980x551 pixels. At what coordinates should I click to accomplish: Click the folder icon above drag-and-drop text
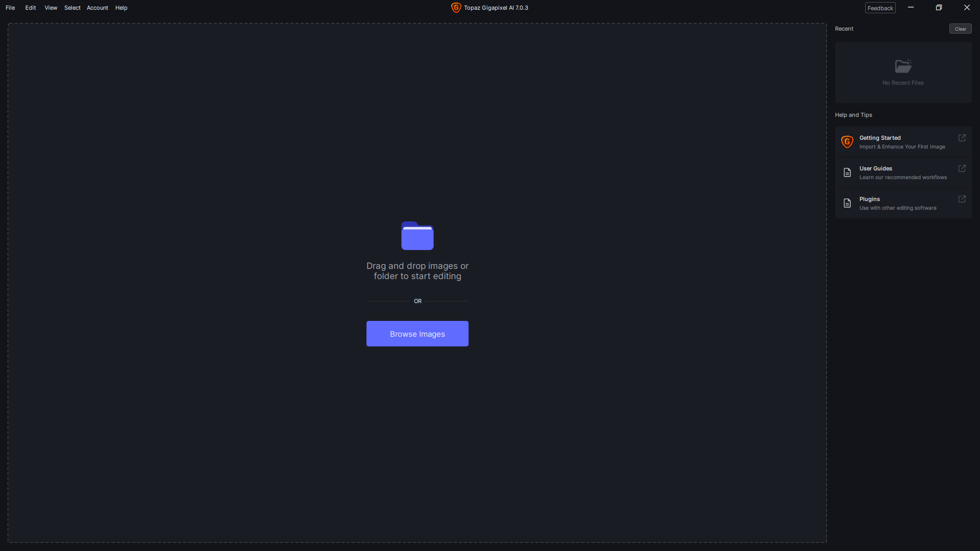click(x=417, y=236)
